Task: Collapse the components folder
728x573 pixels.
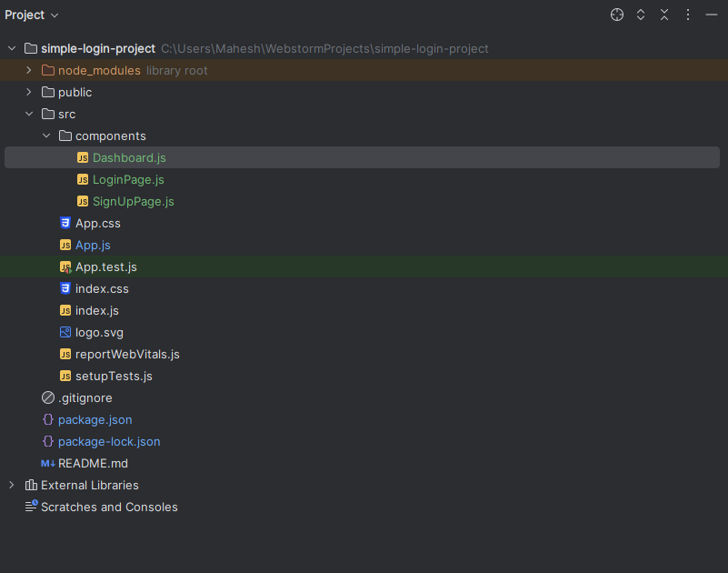Action: click(x=46, y=136)
